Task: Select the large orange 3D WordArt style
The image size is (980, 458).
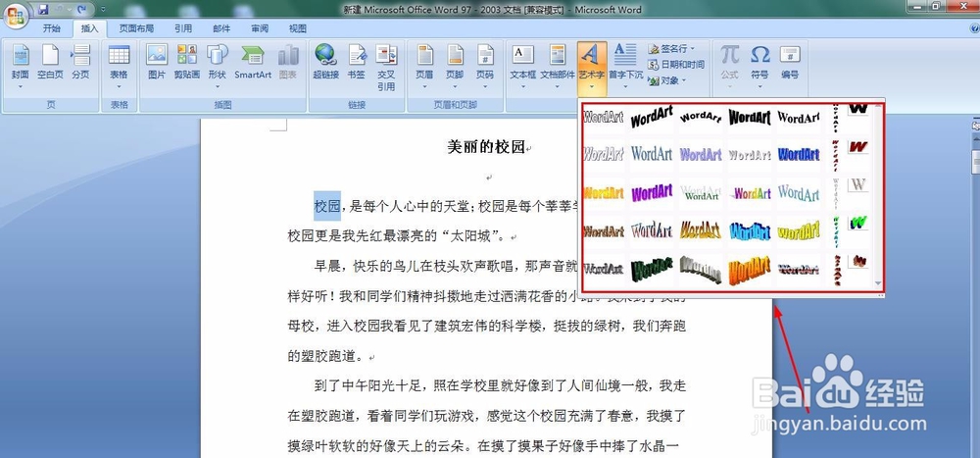Action: pos(750,269)
